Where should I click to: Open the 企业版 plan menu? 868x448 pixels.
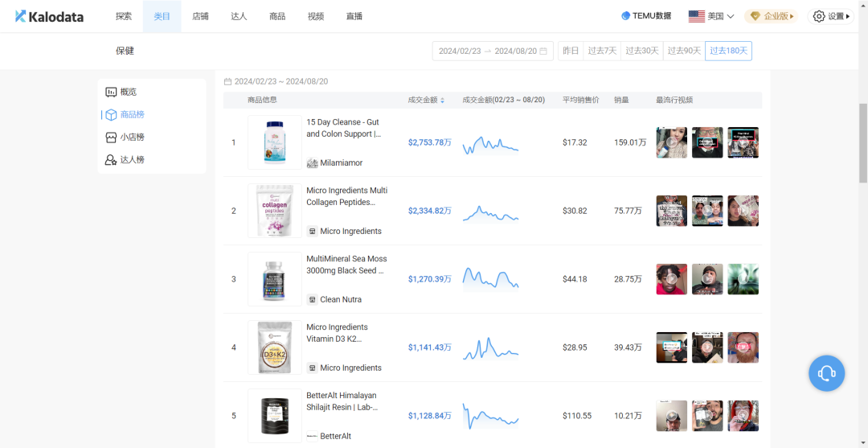coord(772,16)
